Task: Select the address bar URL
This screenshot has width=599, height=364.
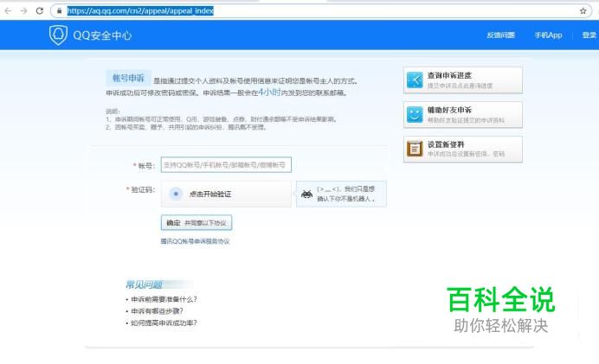Action: pyautogui.click(x=140, y=10)
